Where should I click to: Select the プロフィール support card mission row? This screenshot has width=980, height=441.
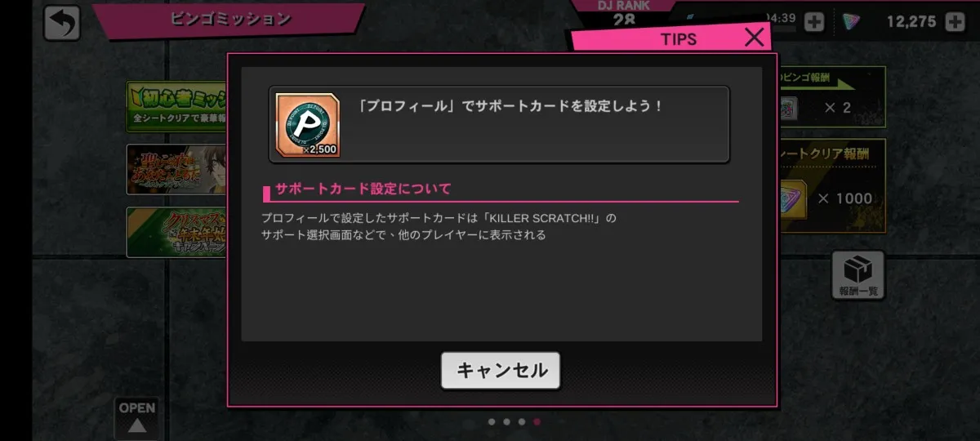click(x=499, y=124)
